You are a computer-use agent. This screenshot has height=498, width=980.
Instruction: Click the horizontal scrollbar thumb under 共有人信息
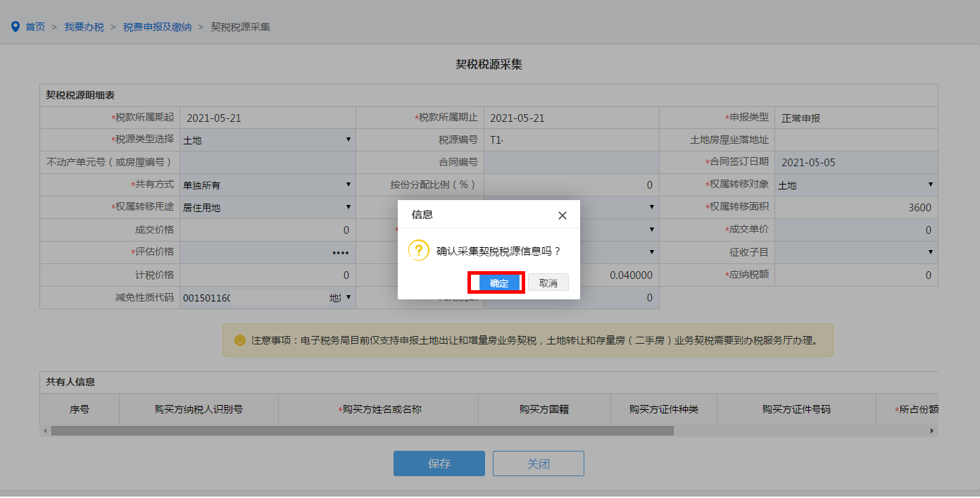tap(362, 430)
